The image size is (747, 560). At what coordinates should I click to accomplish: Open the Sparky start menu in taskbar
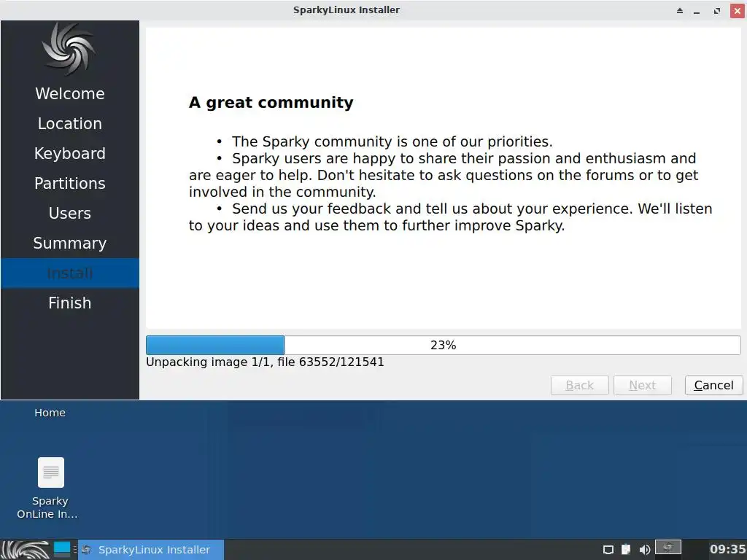pyautogui.click(x=25, y=550)
